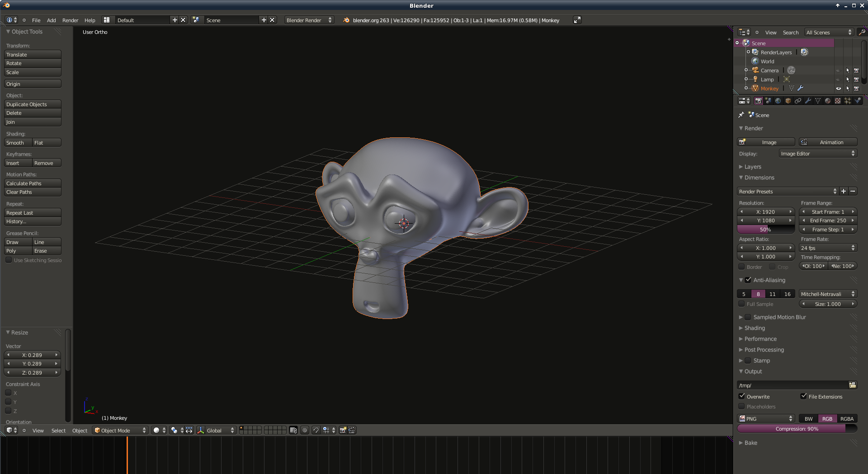Viewport: 868px width, 474px height.
Task: Click the Animation render button
Action: pos(828,142)
